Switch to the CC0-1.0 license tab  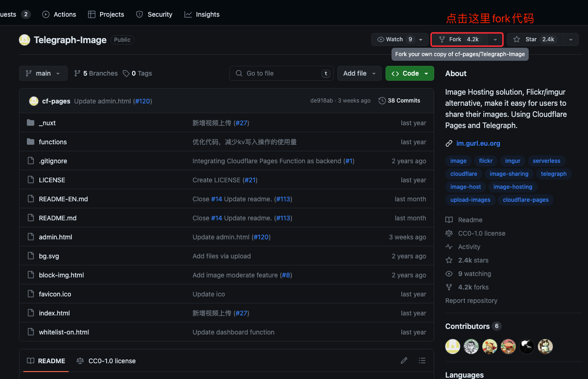(106, 361)
